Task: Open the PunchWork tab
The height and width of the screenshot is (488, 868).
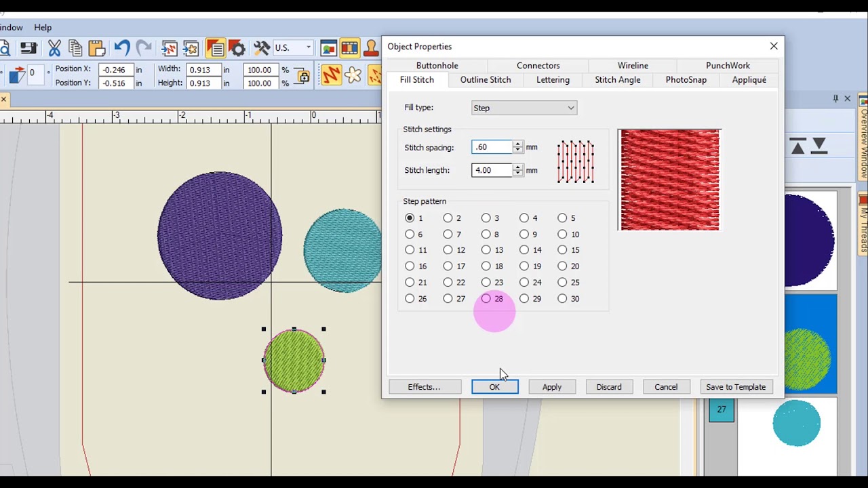Action: (728, 66)
